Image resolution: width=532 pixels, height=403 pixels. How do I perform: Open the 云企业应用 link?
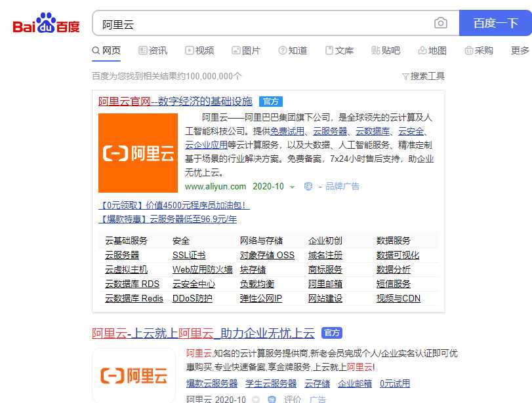(x=206, y=145)
